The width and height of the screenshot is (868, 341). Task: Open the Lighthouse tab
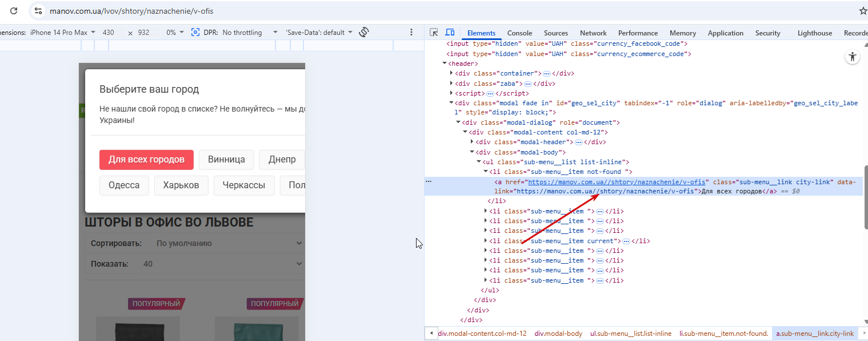pos(815,33)
